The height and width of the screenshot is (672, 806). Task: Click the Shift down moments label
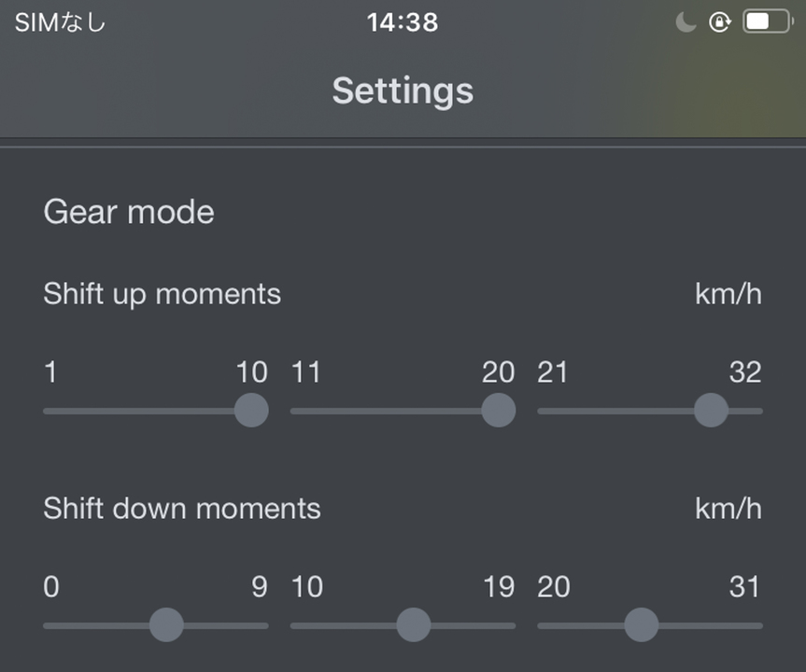(182, 509)
